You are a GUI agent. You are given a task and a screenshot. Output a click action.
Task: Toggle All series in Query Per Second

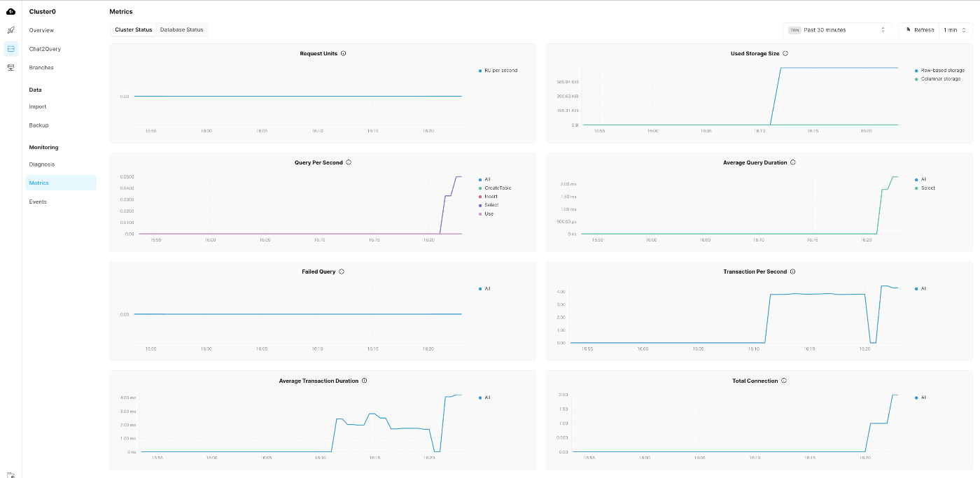coord(484,179)
